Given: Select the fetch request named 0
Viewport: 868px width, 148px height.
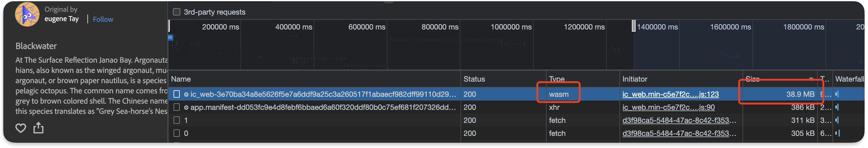Looking at the screenshot, I should click(x=186, y=133).
